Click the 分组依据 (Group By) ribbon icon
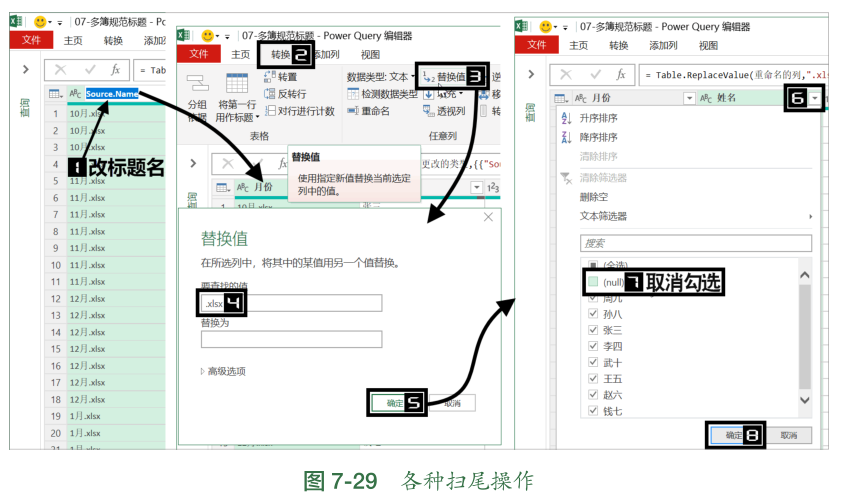The image size is (843, 494). pyautogui.click(x=197, y=83)
